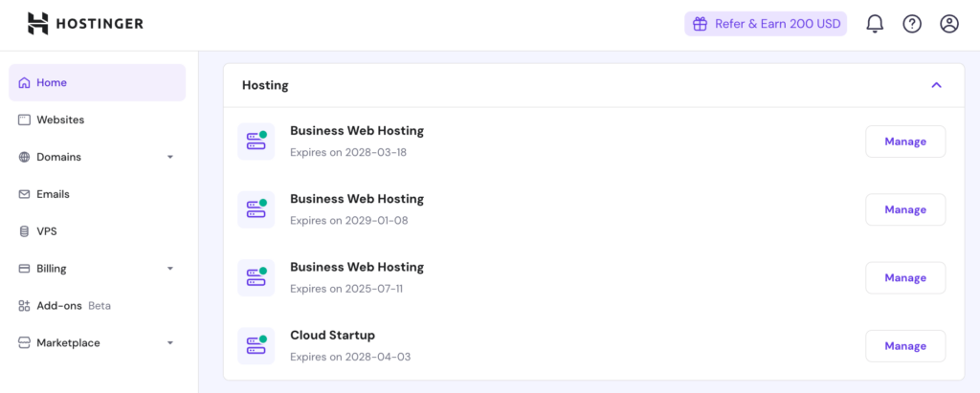Expand the Billing sidebar submenu arrow
This screenshot has height=393, width=980.
point(170,269)
